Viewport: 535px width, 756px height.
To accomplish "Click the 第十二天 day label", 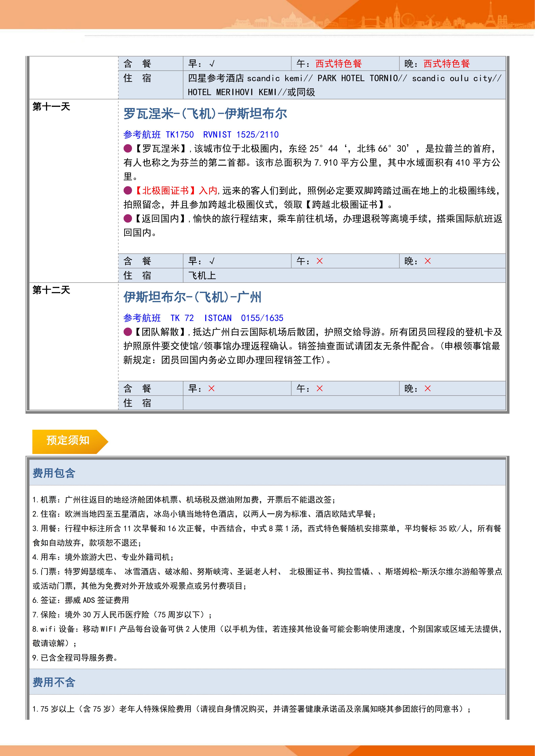I will (51, 290).
